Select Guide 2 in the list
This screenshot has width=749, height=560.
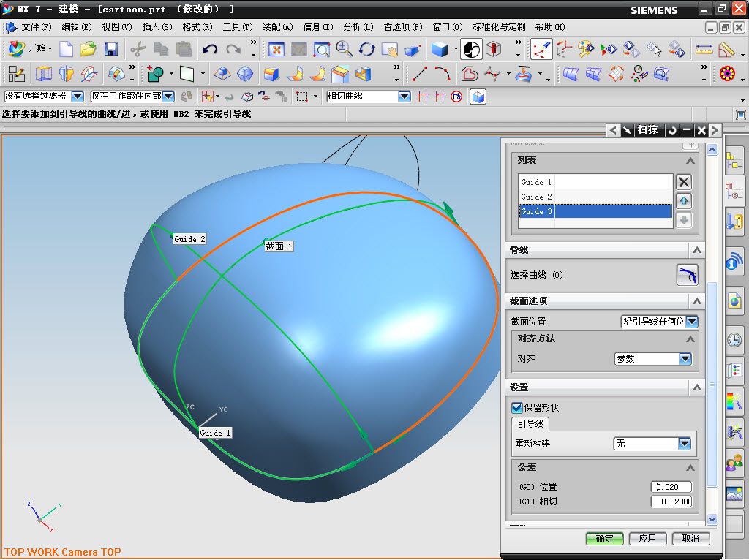pyautogui.click(x=595, y=197)
